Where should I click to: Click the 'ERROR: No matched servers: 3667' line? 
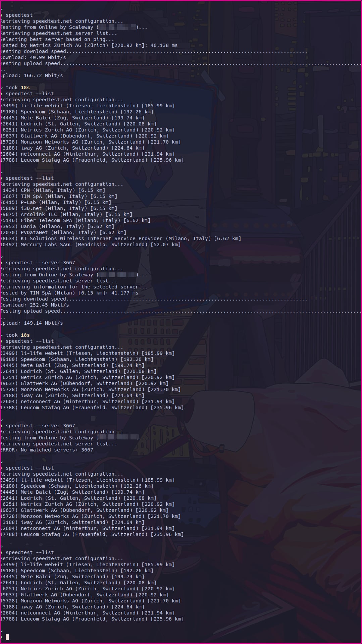[47, 450]
